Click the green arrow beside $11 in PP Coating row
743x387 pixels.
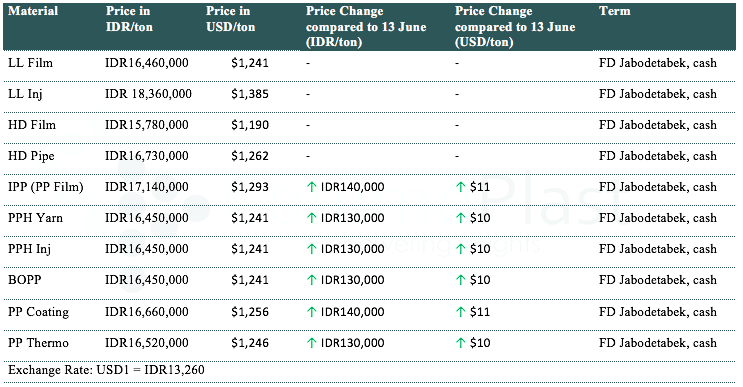click(x=461, y=312)
